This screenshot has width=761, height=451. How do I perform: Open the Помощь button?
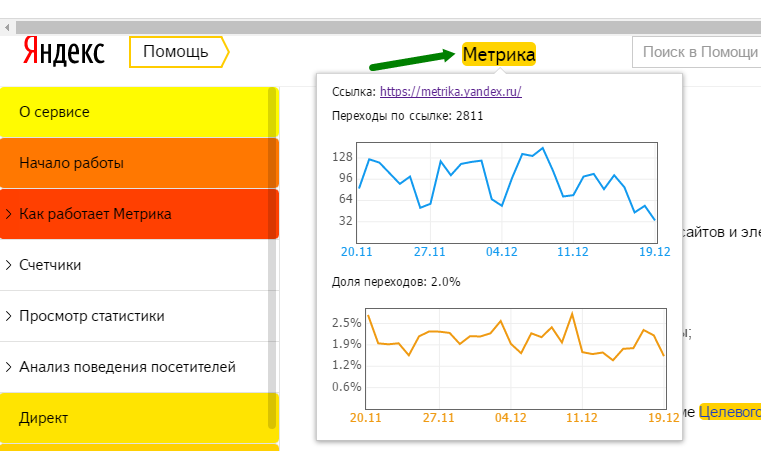pos(179,51)
